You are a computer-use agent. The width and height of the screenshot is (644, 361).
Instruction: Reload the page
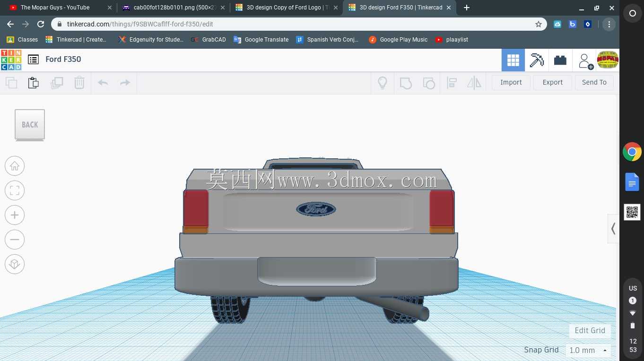click(41, 24)
